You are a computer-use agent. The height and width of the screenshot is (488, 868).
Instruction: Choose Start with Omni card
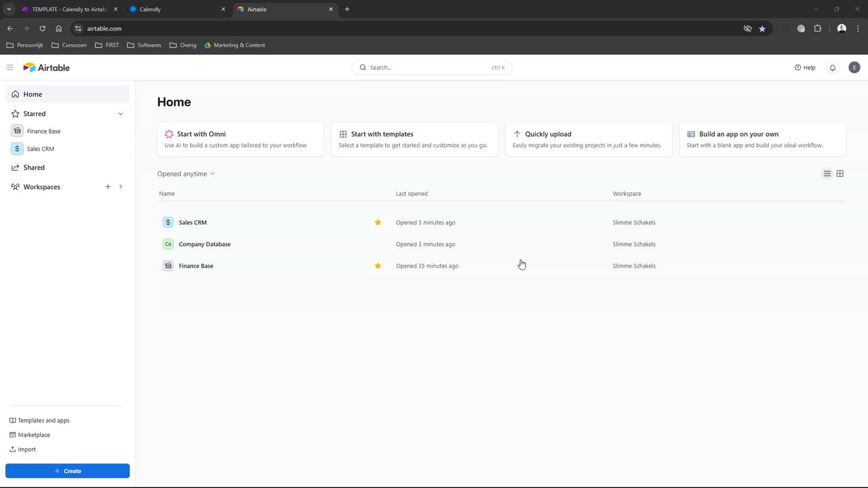pos(241,139)
